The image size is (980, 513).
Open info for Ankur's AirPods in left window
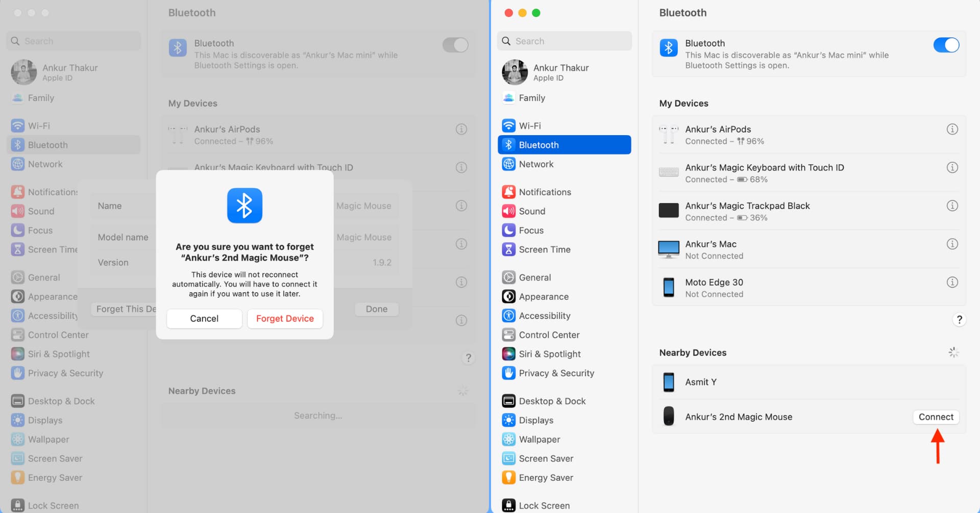pos(461,129)
